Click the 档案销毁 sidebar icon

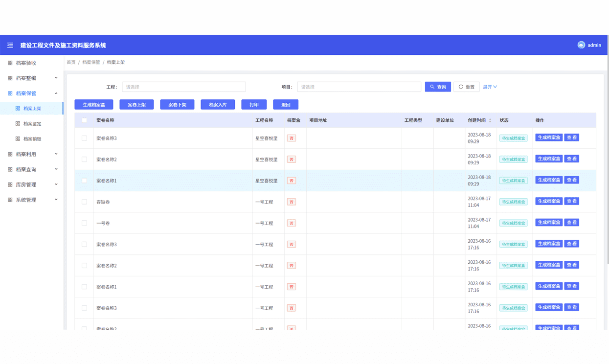pyautogui.click(x=18, y=139)
